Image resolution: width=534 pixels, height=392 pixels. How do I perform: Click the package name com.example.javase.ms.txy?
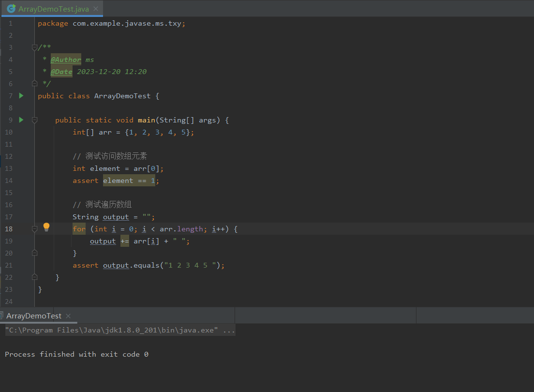(x=127, y=24)
